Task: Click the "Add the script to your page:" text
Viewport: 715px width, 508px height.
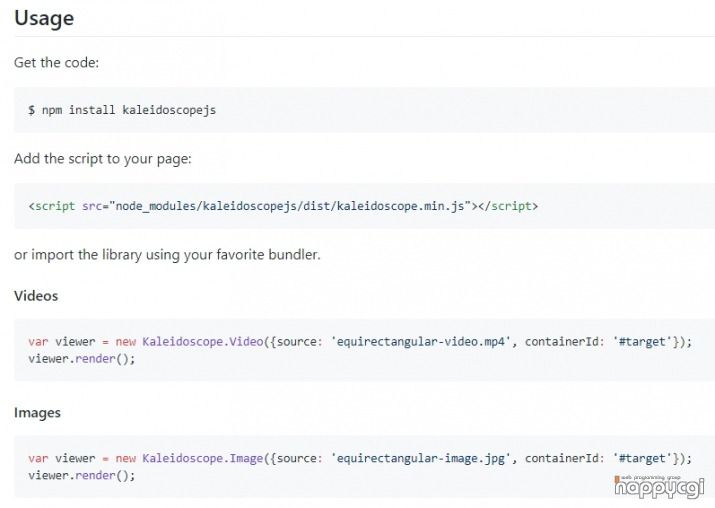Action: pos(102,159)
